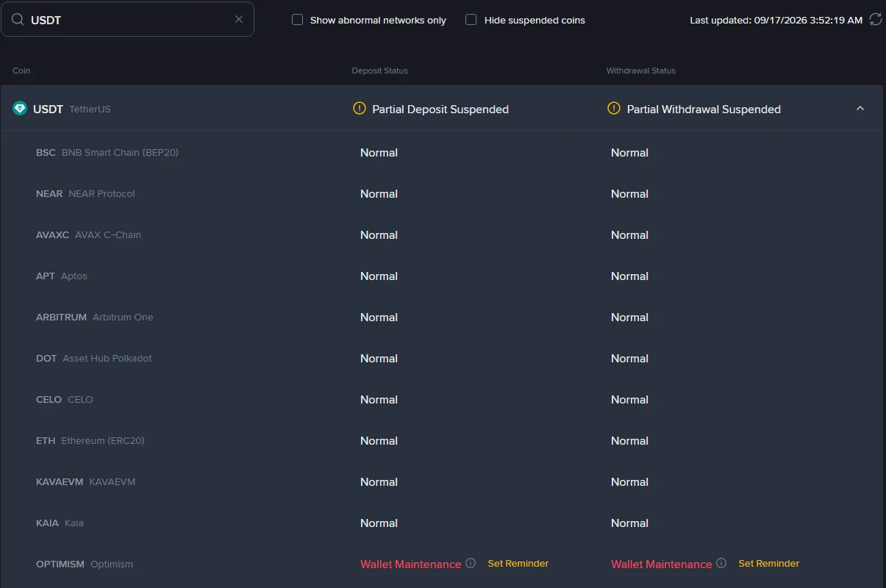Viewport: 886px width, 588px height.
Task: Click the USDT TetherUS coin name
Action: click(x=72, y=109)
